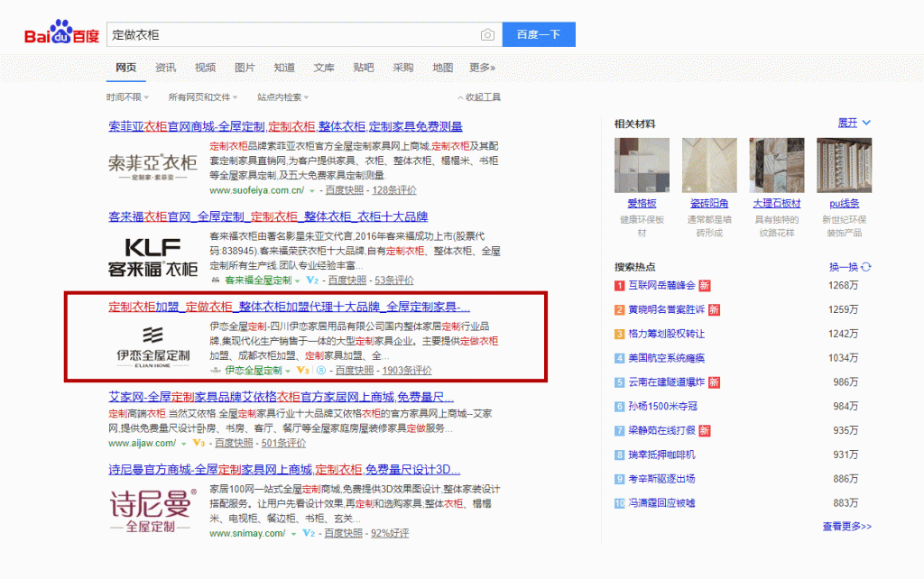Open hot search 云南在建隧道爆炸

667,382
